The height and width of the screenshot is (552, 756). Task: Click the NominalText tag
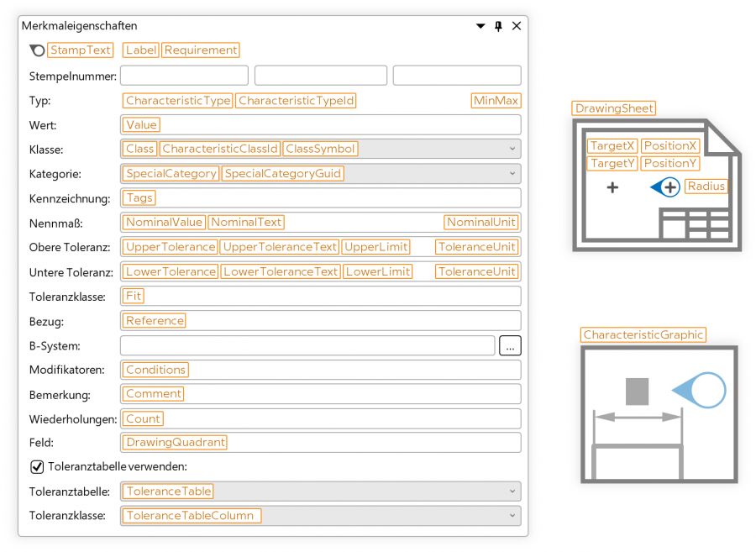click(246, 223)
